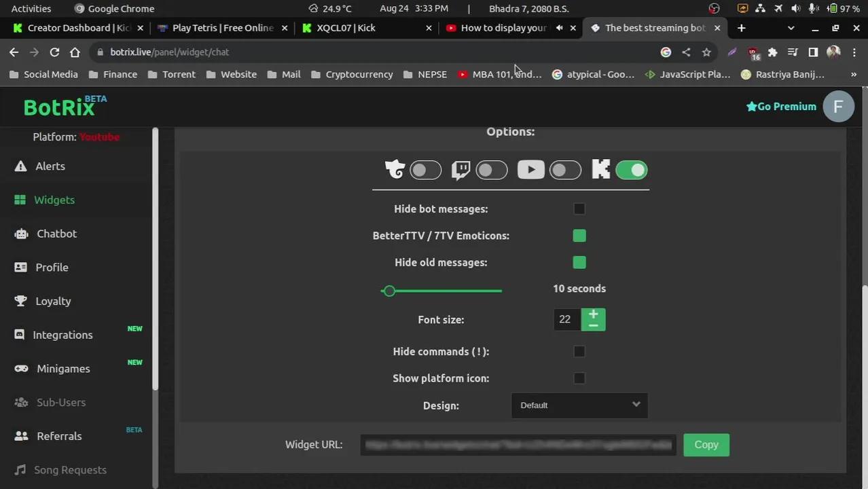The width and height of the screenshot is (868, 489).
Task: Click the user avatar F icon
Action: (x=838, y=107)
